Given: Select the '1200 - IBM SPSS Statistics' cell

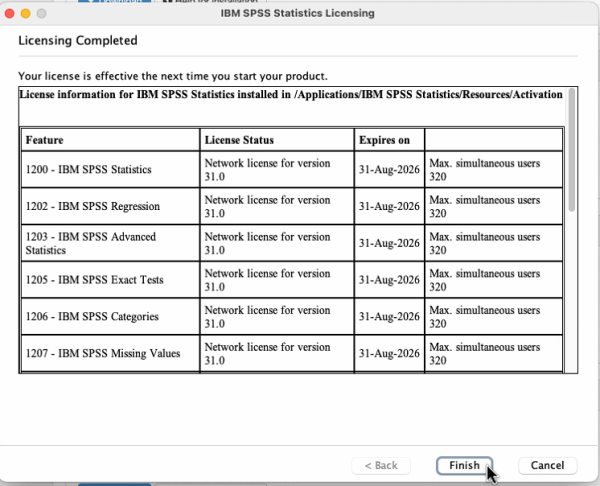Looking at the screenshot, I should [111, 170].
